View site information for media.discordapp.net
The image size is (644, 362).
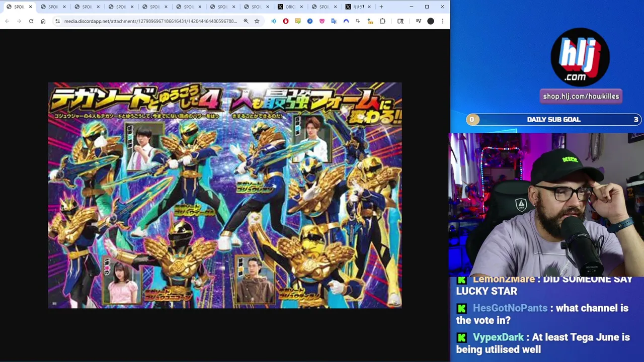coord(57,21)
